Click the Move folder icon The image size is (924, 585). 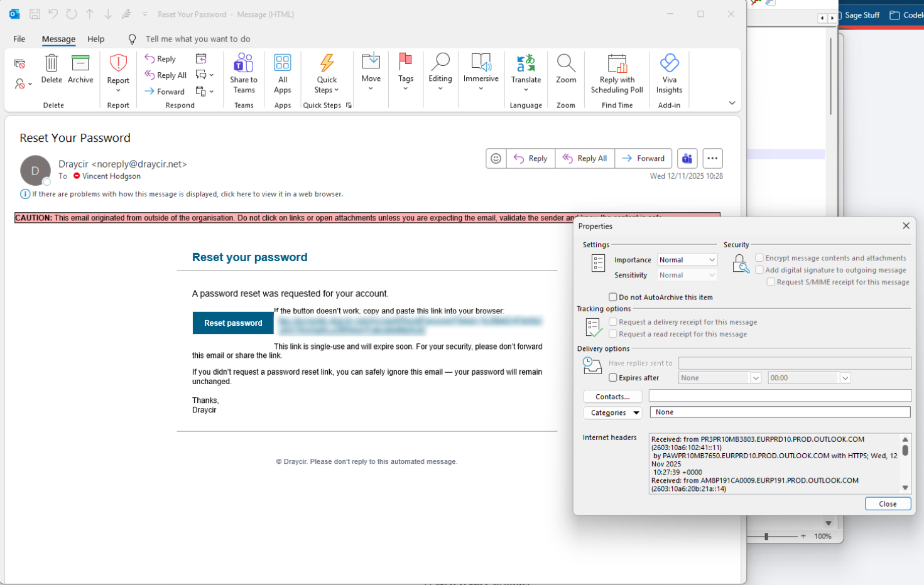click(371, 62)
